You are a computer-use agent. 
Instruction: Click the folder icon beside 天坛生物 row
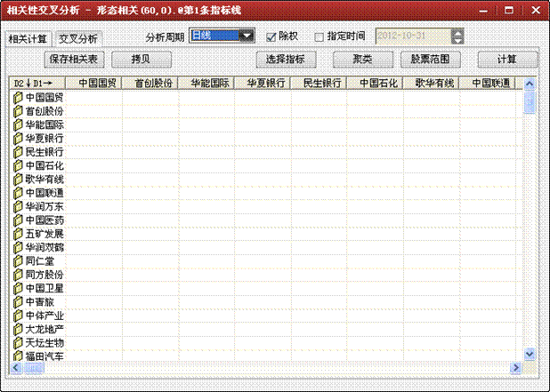point(18,343)
